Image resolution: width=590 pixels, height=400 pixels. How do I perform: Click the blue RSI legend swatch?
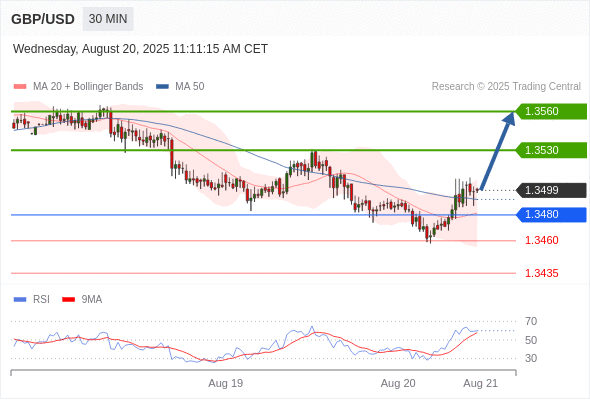[20, 300]
